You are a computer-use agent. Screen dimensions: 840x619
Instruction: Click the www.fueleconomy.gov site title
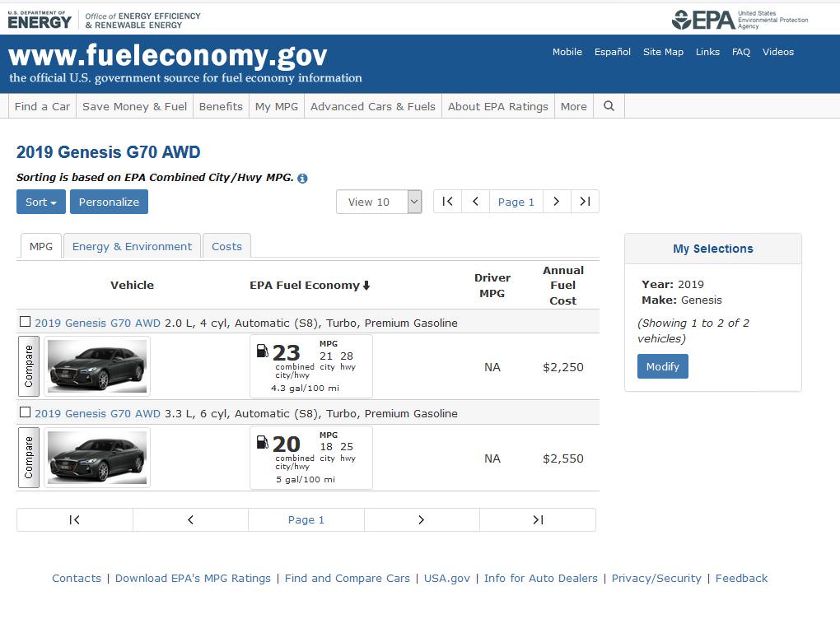coord(168,56)
